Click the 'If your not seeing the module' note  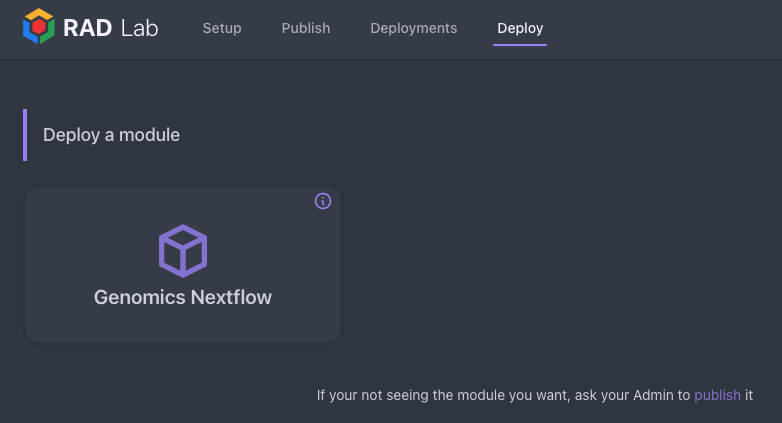tap(535, 395)
